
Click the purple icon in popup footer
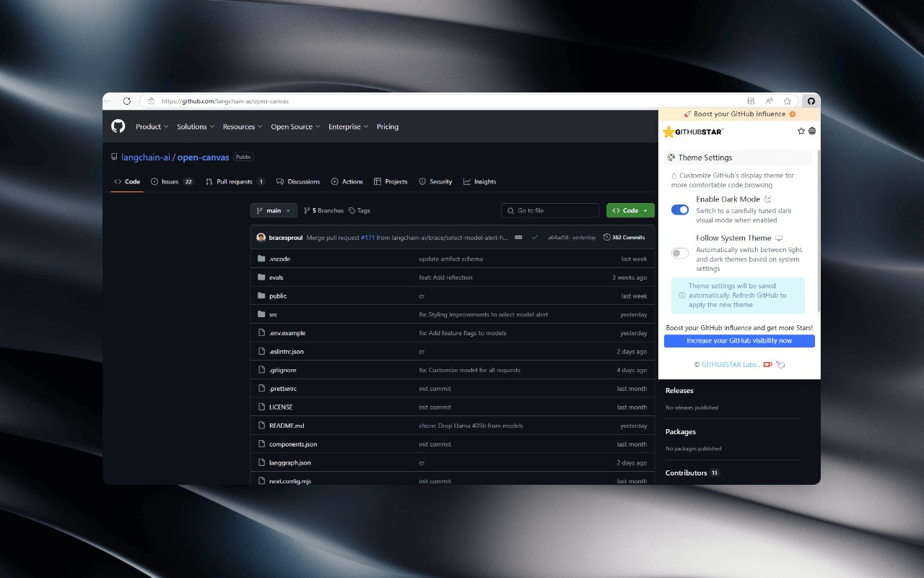(x=780, y=364)
